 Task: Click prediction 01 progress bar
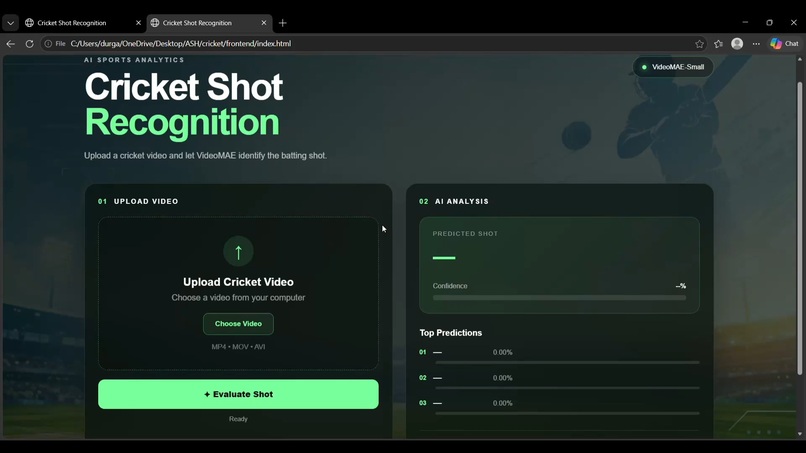[567, 363]
